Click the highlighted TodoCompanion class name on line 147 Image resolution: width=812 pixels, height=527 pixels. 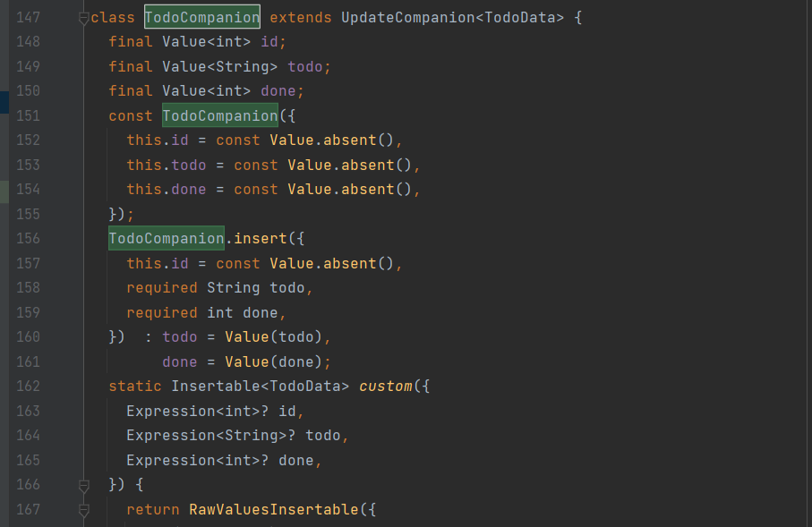click(202, 17)
